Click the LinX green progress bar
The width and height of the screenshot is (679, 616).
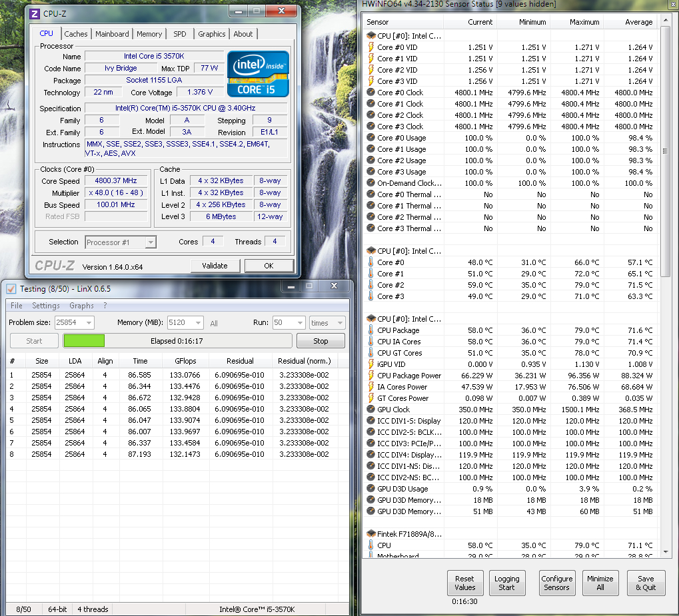[x=84, y=341]
